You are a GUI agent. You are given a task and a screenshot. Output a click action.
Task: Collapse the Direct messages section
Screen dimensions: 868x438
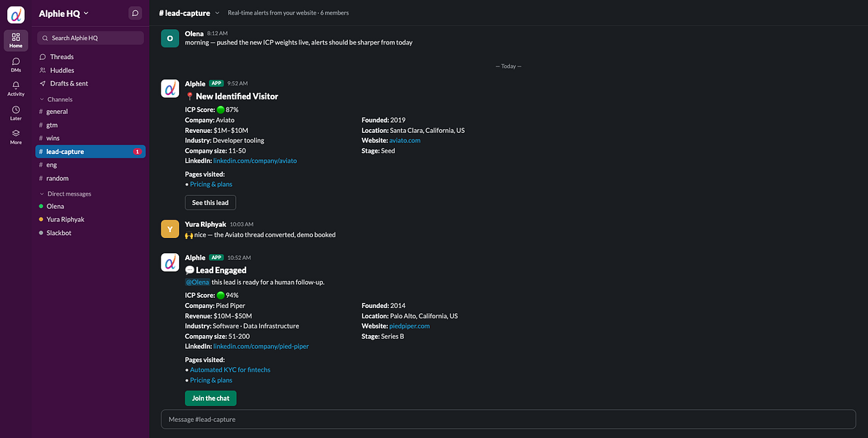[x=65, y=194]
